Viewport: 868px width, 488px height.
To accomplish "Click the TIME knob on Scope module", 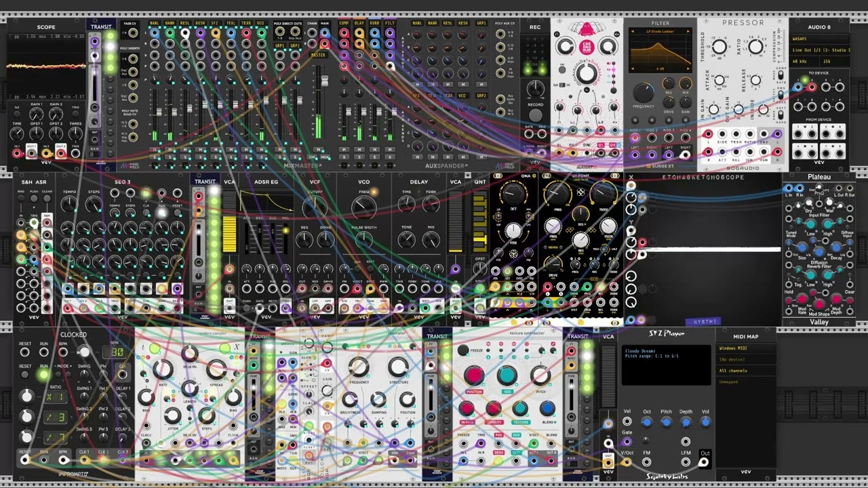I will [x=17, y=133].
